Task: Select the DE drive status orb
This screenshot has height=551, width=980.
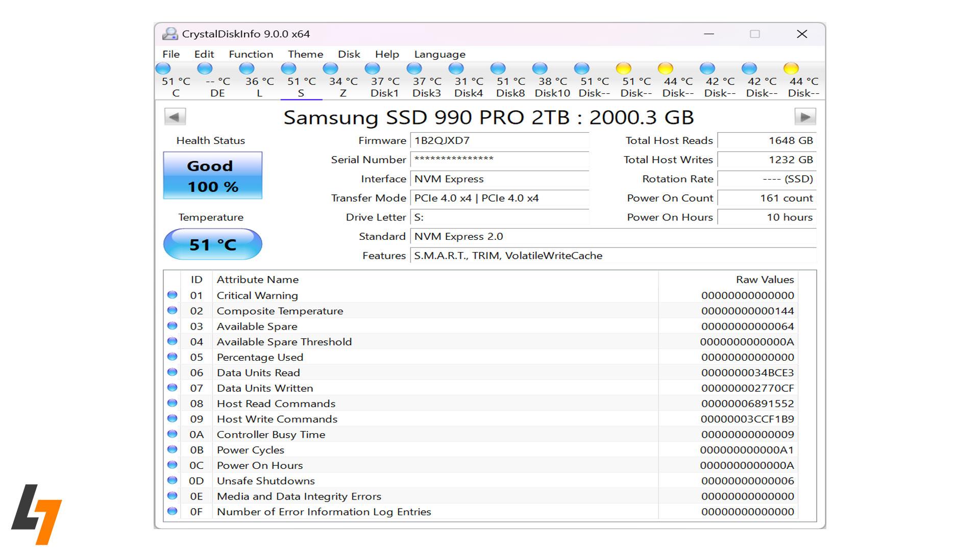Action: click(205, 68)
